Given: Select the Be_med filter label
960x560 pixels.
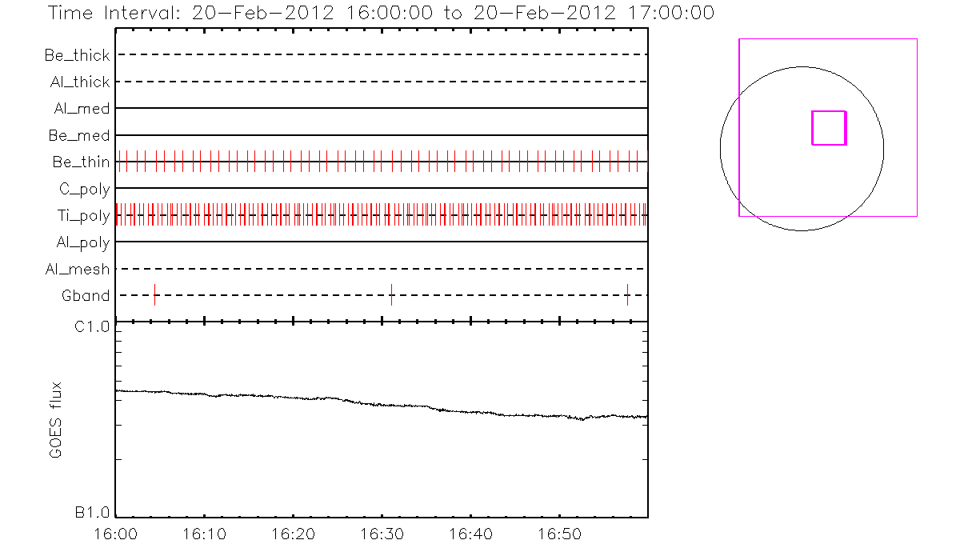Looking at the screenshot, I should pos(82,135).
